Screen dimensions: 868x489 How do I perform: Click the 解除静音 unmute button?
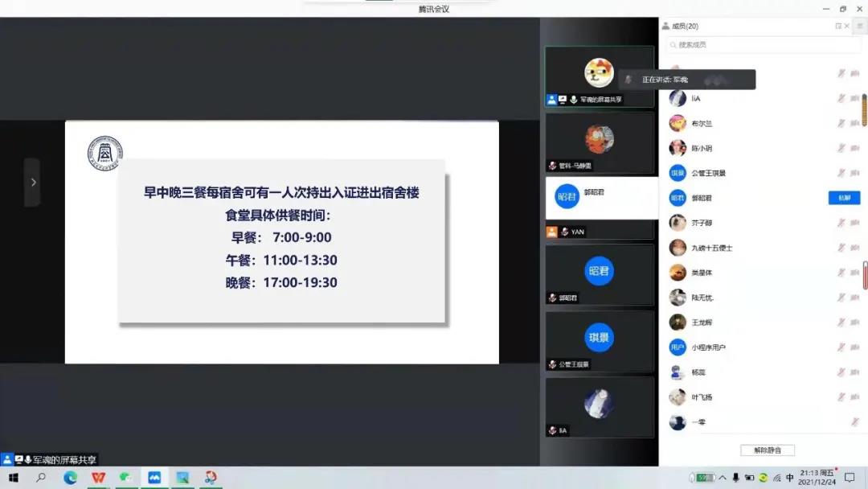767,450
